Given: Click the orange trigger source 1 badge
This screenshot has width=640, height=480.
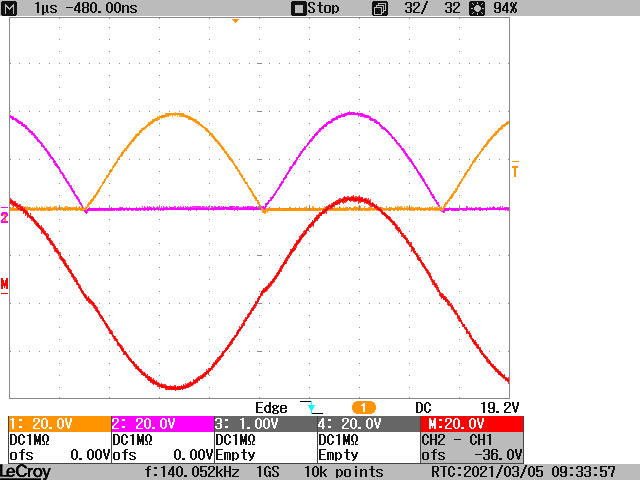Looking at the screenshot, I should tap(364, 407).
